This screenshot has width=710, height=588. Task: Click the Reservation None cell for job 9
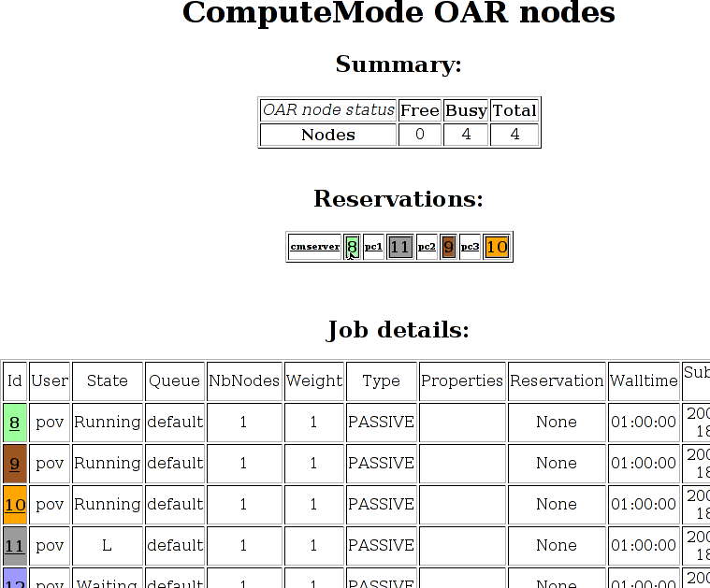(557, 463)
